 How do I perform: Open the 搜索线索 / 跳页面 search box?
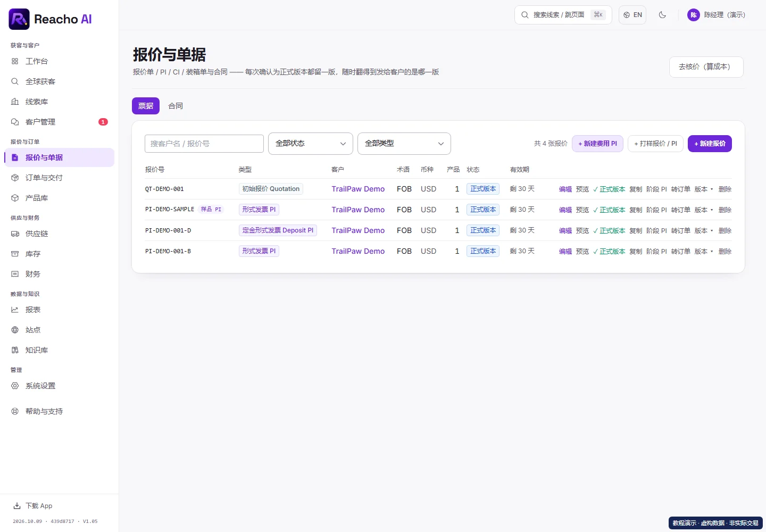pyautogui.click(x=563, y=15)
